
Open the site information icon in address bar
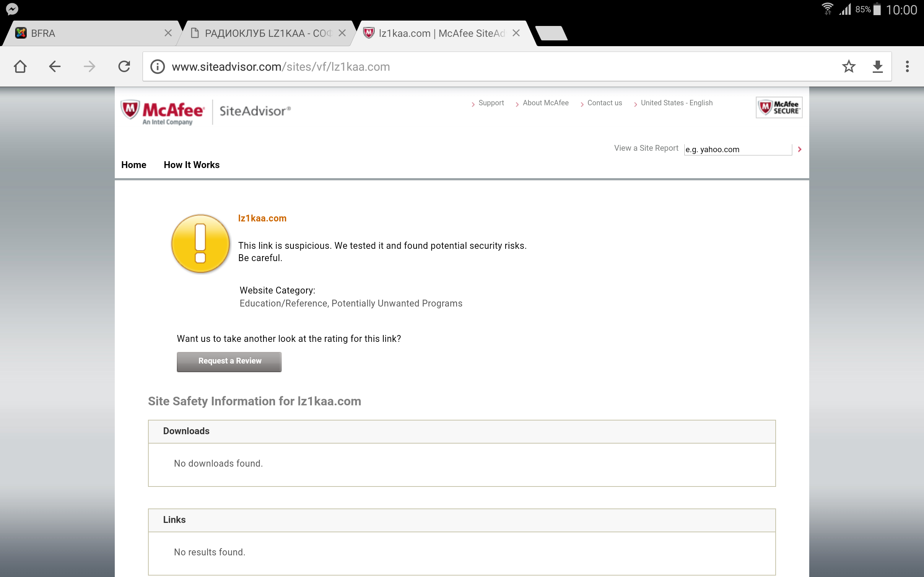pyautogui.click(x=157, y=67)
